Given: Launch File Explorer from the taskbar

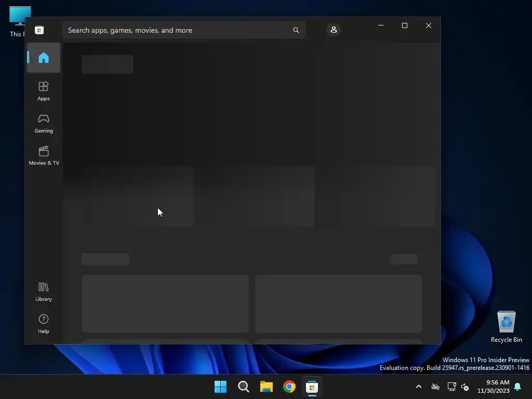Looking at the screenshot, I should 267,387.
